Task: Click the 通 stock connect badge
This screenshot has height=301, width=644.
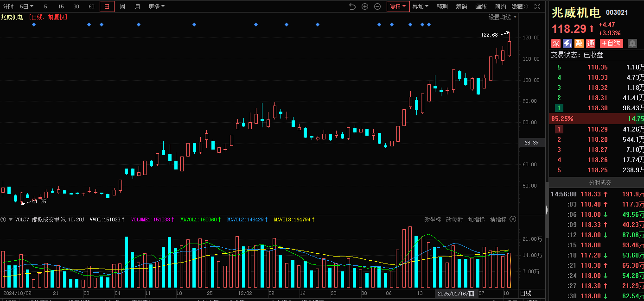Action: (591, 44)
